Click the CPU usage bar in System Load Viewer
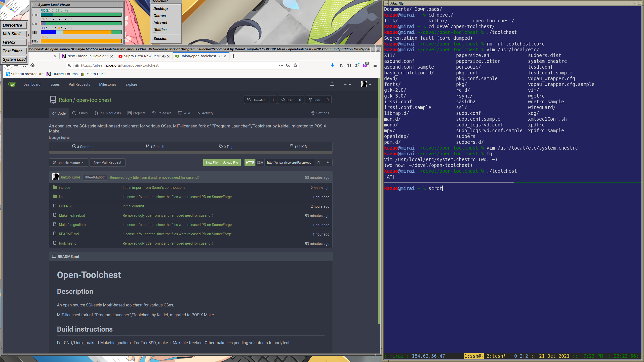 click(x=81, y=23)
